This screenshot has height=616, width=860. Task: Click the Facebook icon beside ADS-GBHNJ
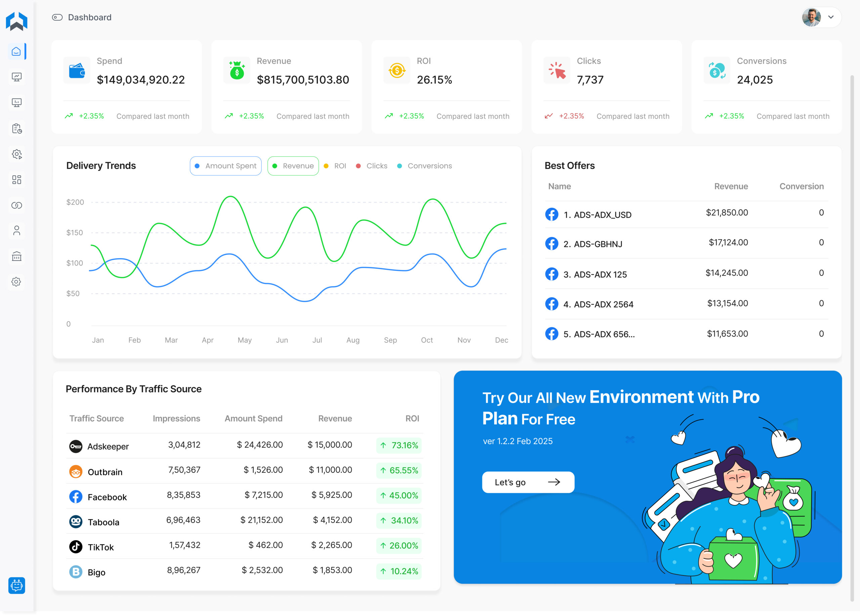(x=552, y=244)
